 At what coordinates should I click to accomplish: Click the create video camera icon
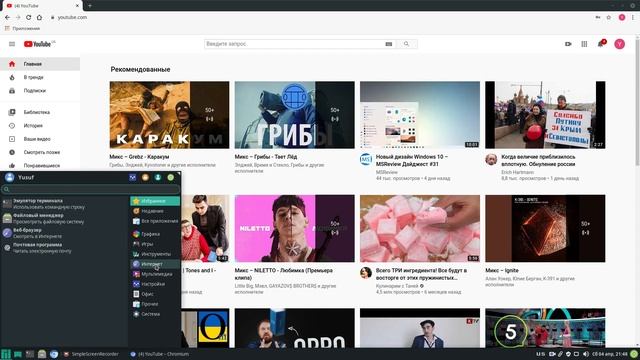tap(568, 44)
